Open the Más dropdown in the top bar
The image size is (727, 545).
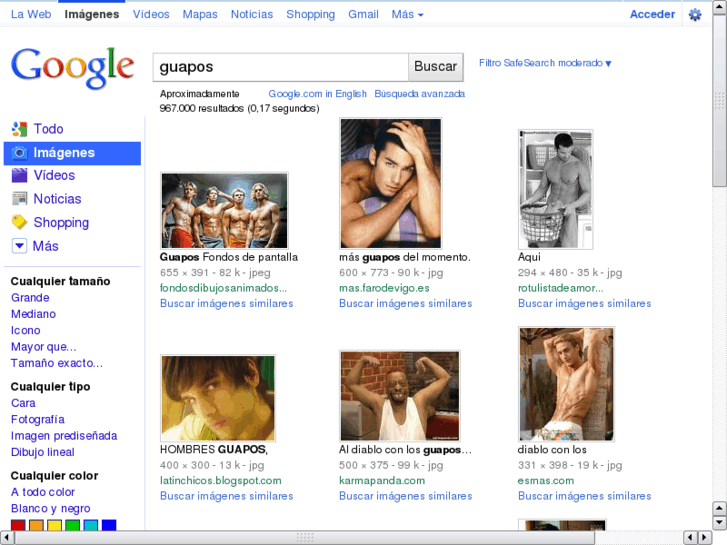pos(407,14)
